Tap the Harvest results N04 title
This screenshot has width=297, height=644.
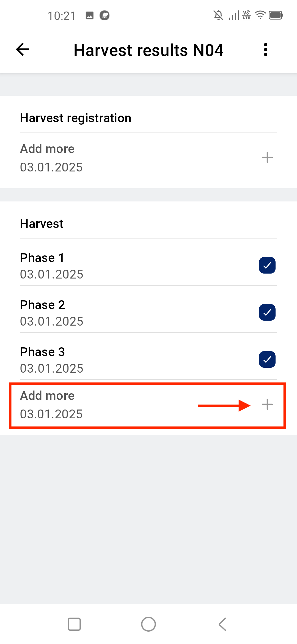[x=148, y=50]
